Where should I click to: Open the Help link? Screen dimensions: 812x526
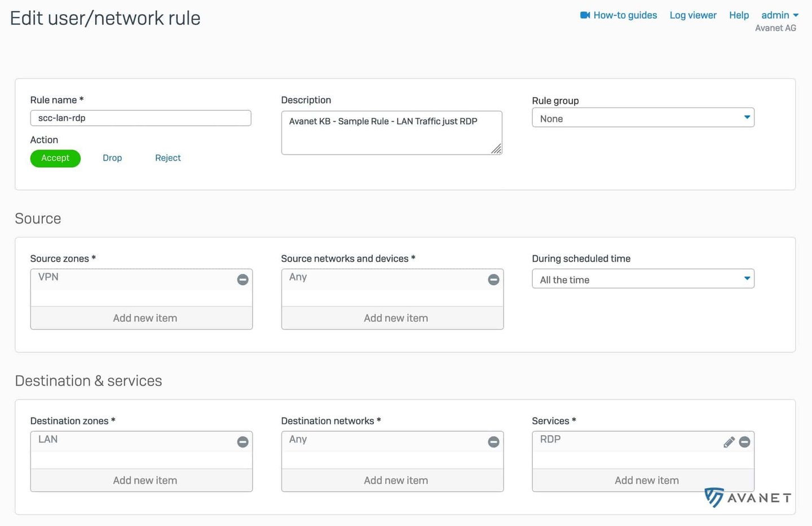pos(739,15)
